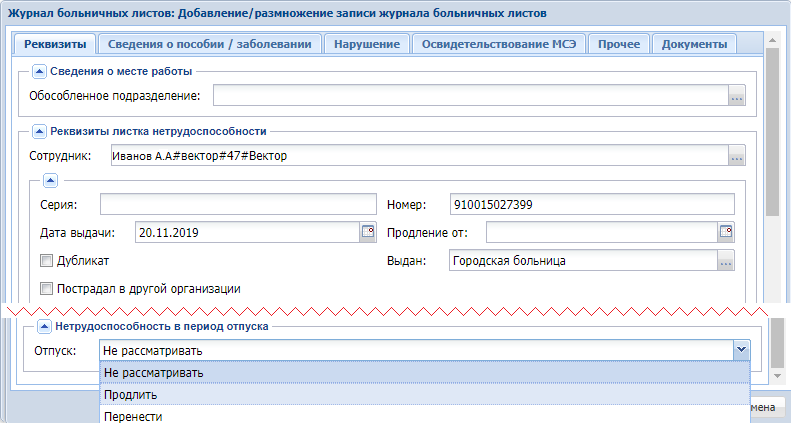Open employee lookup next to Сотрудник field
The width and height of the screenshot is (791, 423).
[738, 156]
